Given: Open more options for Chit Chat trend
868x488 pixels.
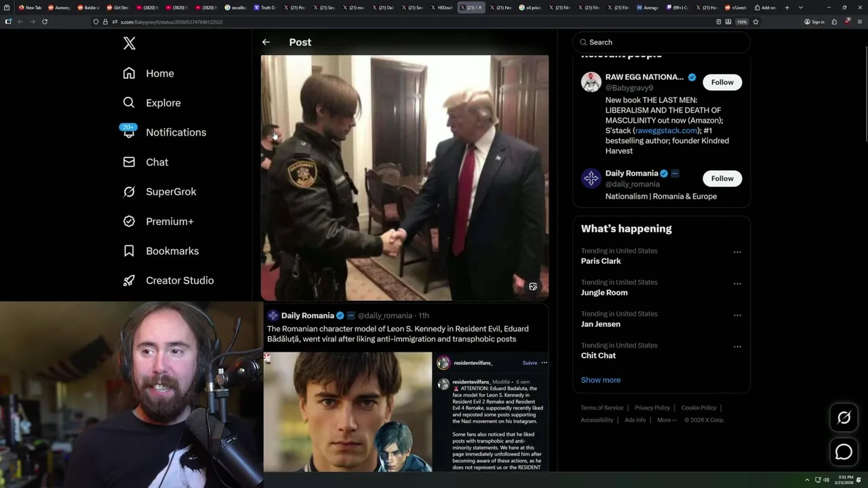Looking at the screenshot, I should (x=737, y=346).
